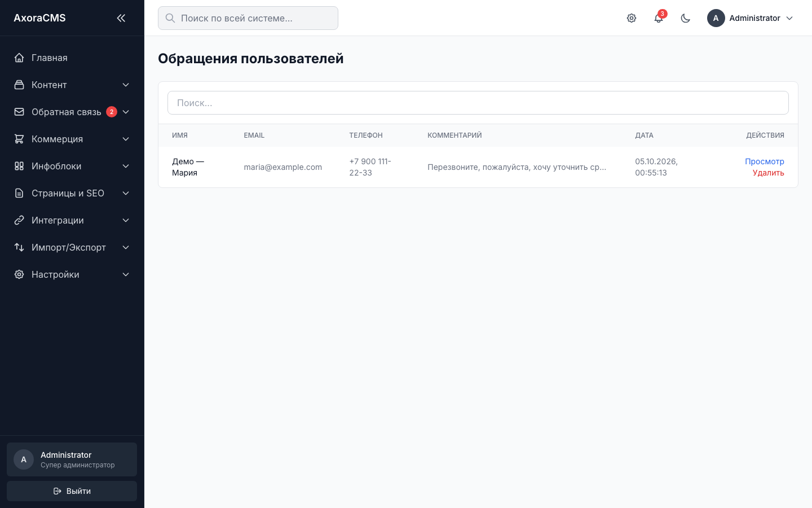Image resolution: width=812 pixels, height=508 pixels.
Task: Click the ИМЯ column header
Action: (180, 135)
